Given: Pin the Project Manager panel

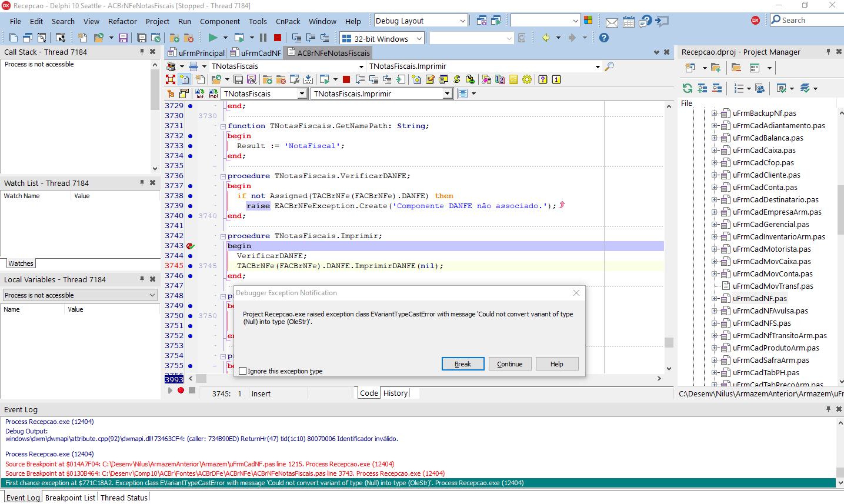Looking at the screenshot, I should [x=828, y=52].
